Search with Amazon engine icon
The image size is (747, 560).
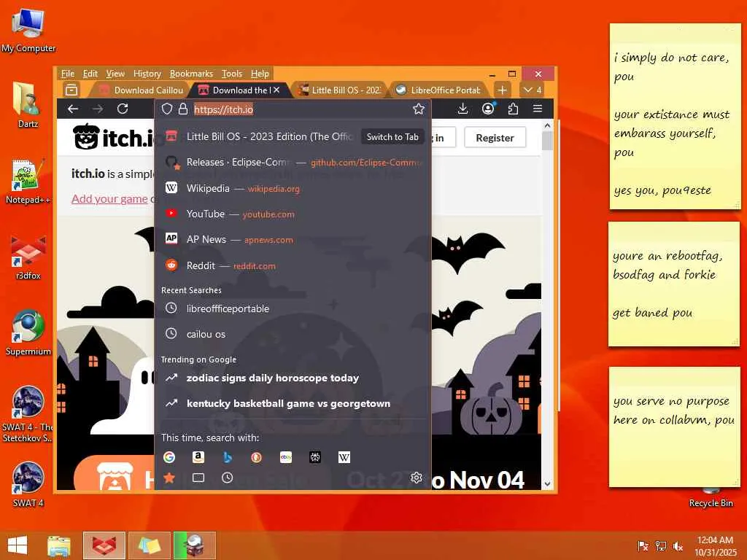pyautogui.click(x=198, y=457)
